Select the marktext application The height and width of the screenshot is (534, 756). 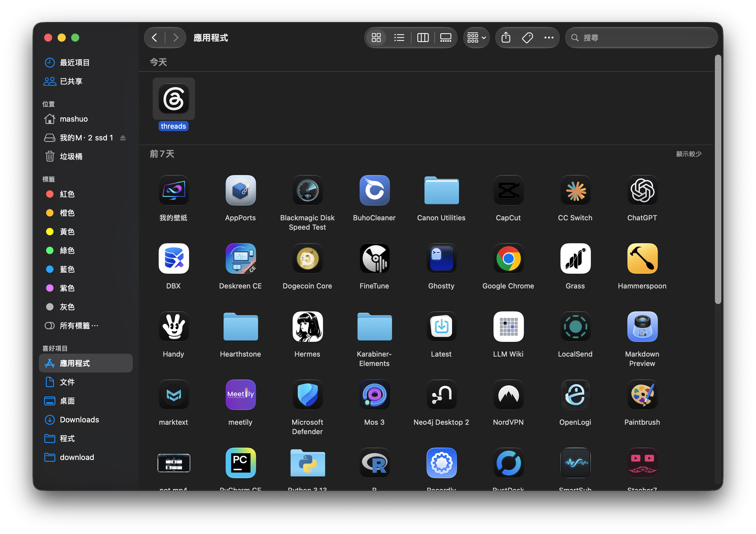174,395
